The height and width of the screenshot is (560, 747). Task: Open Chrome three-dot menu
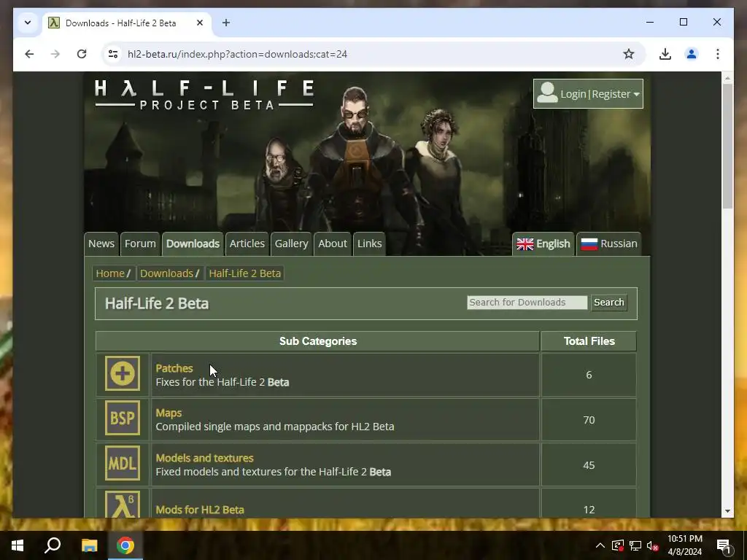[x=718, y=54]
